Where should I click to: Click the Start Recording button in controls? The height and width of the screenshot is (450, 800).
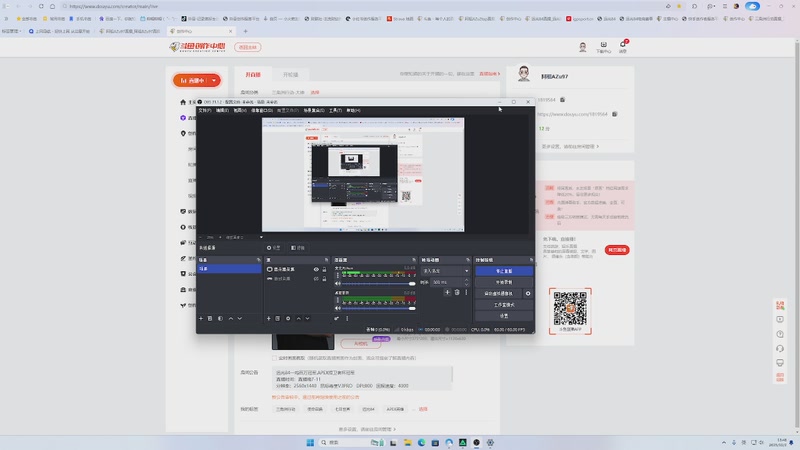tap(504, 282)
